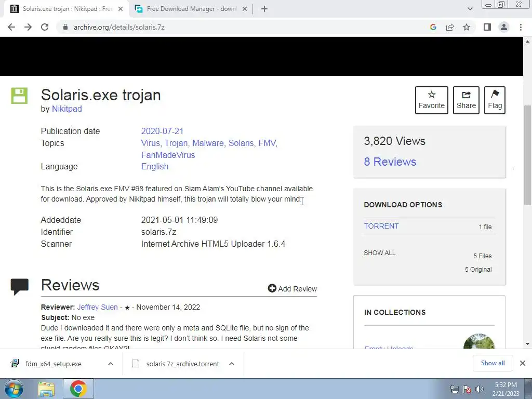The width and height of the screenshot is (532, 399).
Task: Open the Solaris topic link
Action: coord(242,143)
